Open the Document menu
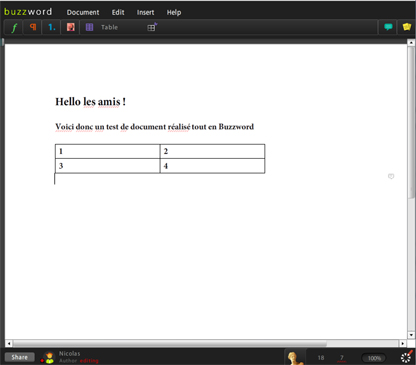 tap(83, 12)
